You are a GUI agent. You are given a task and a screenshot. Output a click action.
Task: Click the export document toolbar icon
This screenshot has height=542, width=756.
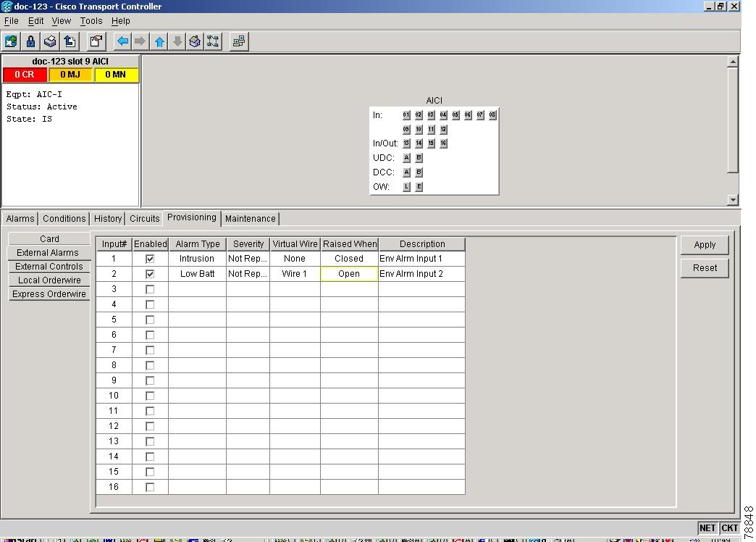pos(70,41)
